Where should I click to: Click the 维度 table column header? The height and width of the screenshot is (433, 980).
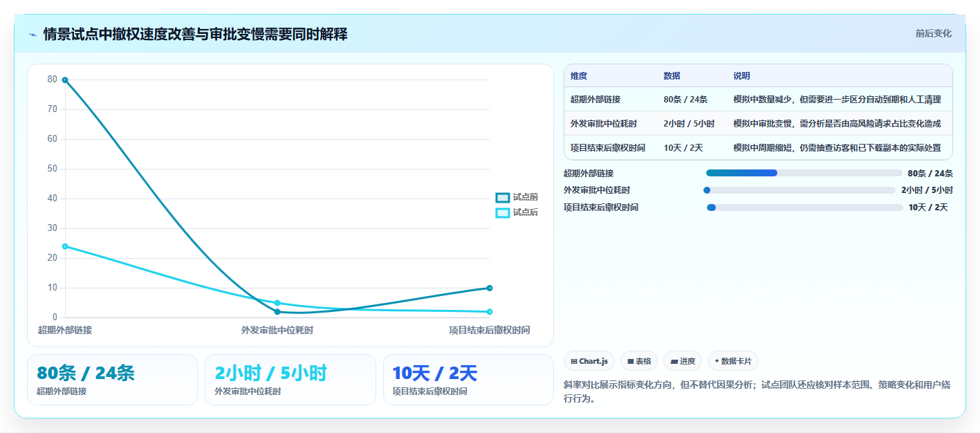(579, 76)
